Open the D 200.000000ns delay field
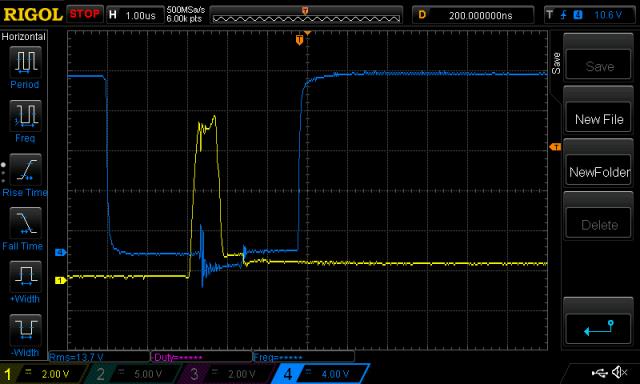Image resolution: width=640 pixels, height=384 pixels. click(473, 16)
